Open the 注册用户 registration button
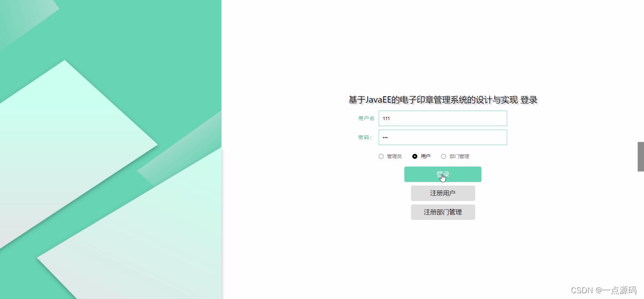 point(443,193)
